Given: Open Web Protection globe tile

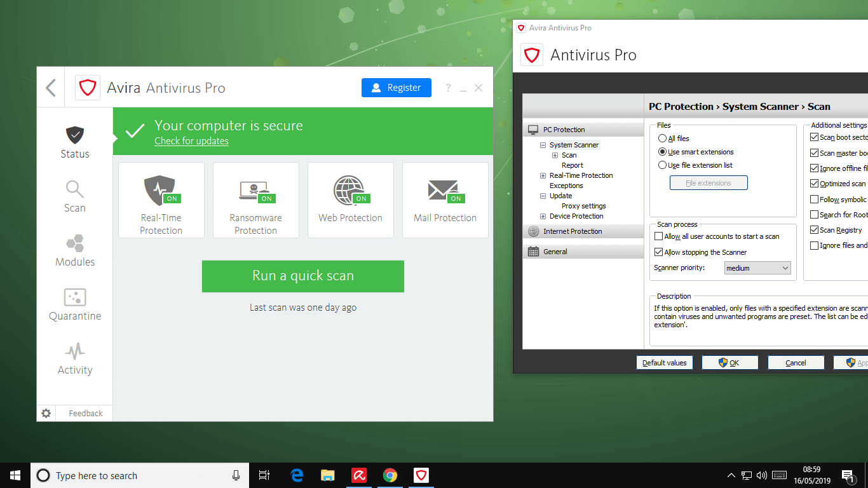Looking at the screenshot, I should tap(351, 200).
